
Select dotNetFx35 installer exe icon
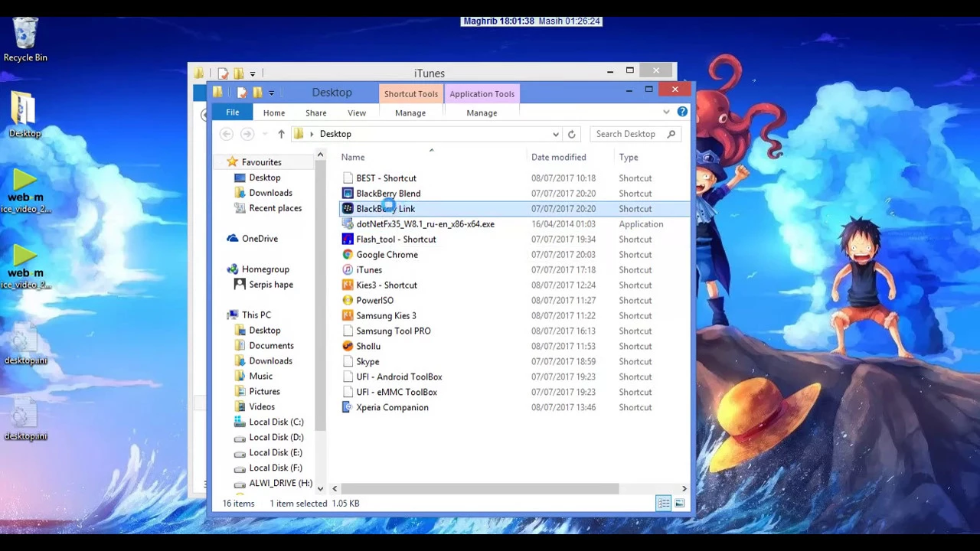(348, 224)
